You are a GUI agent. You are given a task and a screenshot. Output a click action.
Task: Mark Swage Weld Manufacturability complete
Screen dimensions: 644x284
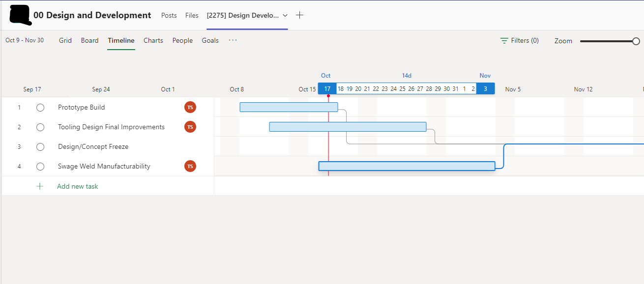[x=40, y=167]
